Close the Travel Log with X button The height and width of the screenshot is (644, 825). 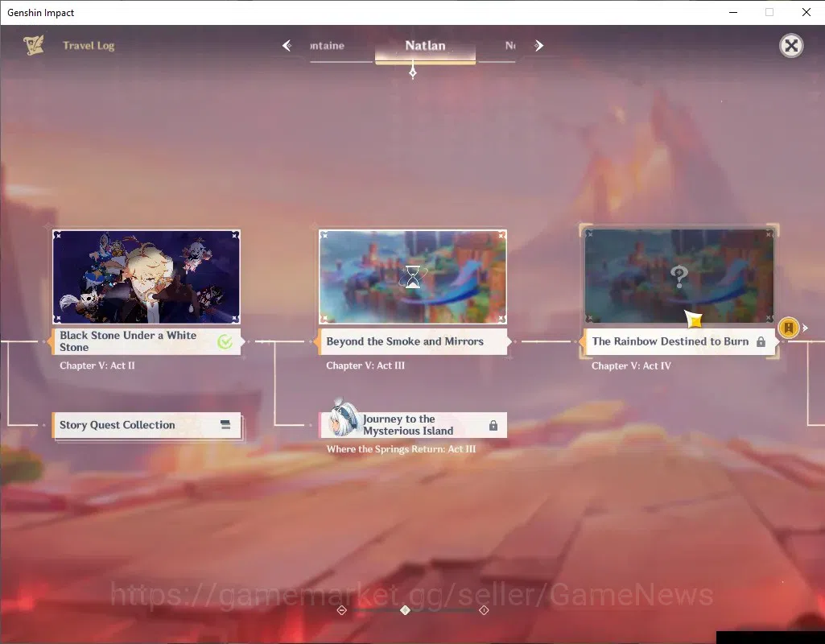tap(791, 46)
